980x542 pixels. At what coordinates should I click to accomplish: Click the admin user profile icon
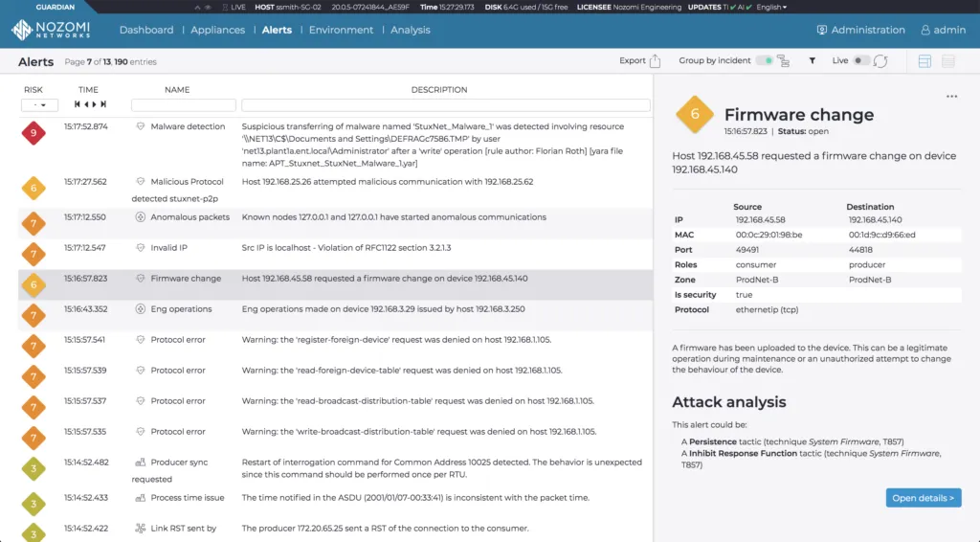point(925,30)
